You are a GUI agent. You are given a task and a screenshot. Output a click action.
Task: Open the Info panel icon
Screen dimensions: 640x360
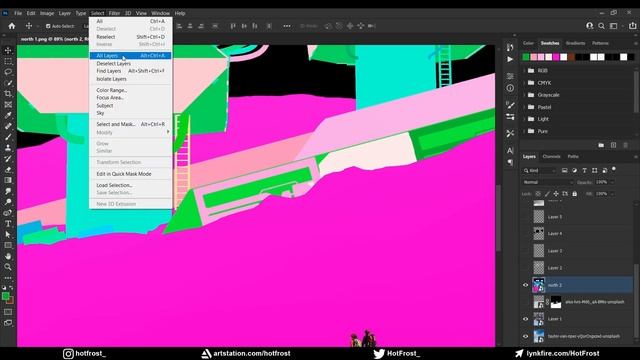[x=510, y=88]
